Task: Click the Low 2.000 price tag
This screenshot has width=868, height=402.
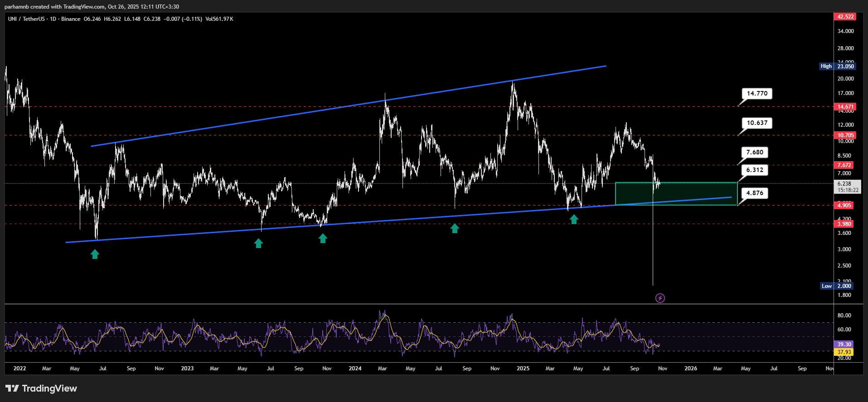Action: [x=837, y=286]
